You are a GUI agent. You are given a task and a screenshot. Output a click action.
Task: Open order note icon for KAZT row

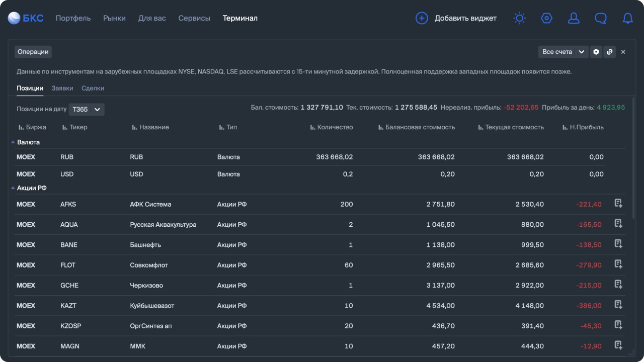click(x=618, y=304)
